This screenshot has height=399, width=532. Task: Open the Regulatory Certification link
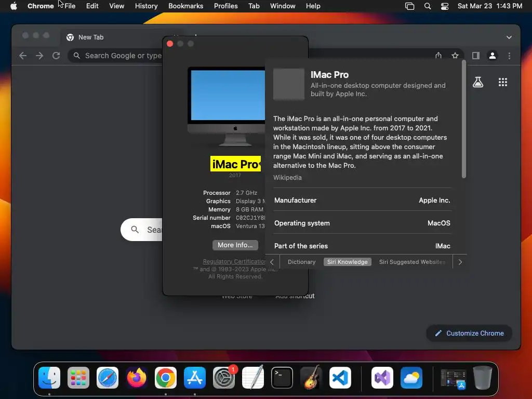(x=234, y=262)
